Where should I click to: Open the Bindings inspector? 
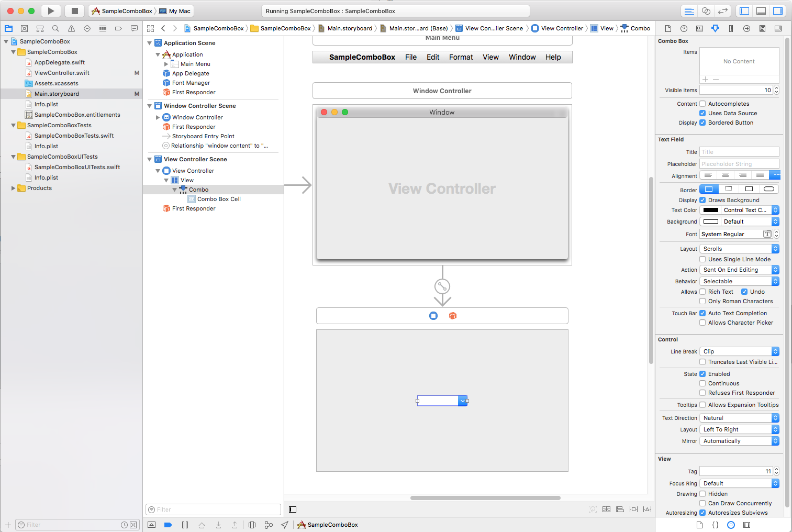pyautogui.click(x=762, y=29)
